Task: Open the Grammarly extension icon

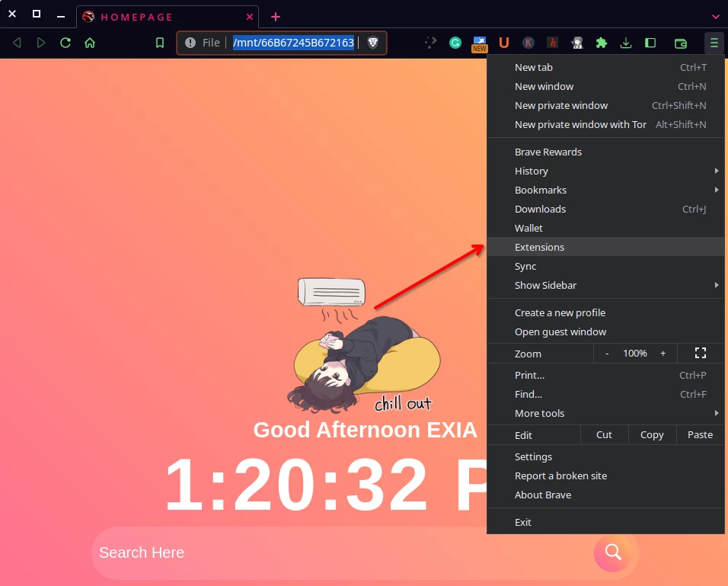Action: pyautogui.click(x=455, y=43)
